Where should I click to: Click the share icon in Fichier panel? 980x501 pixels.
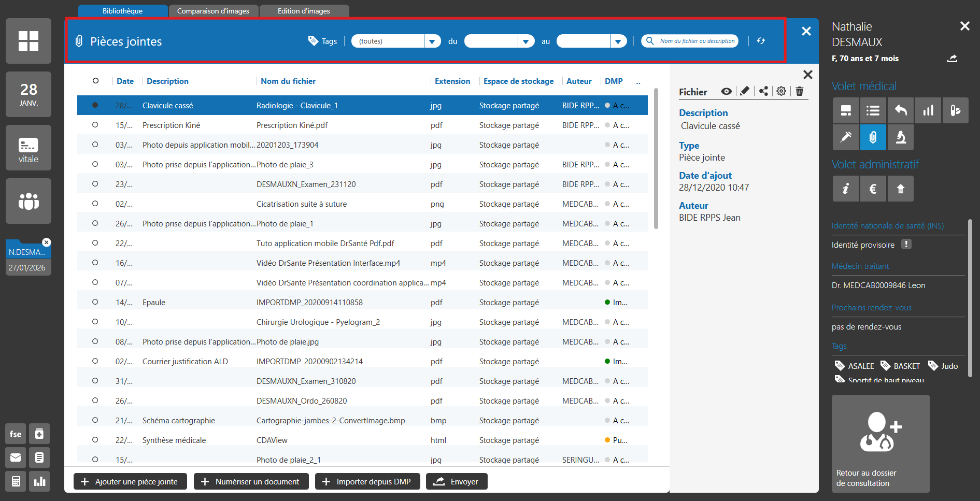point(763,91)
